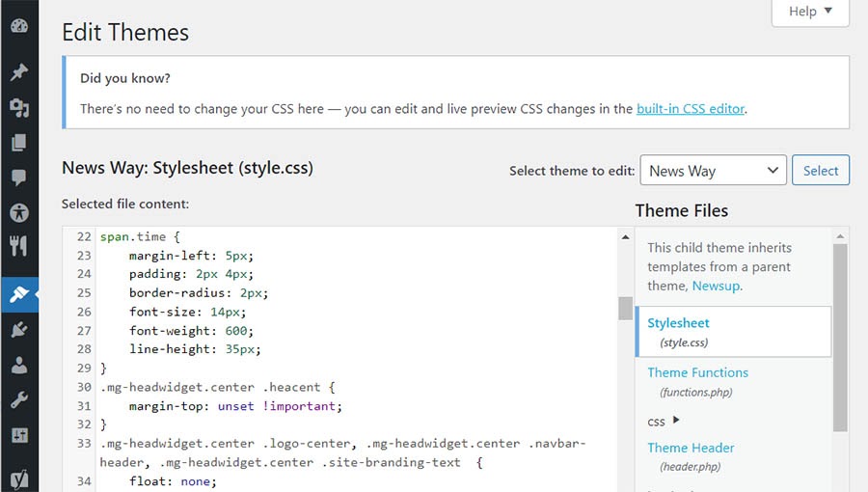Open Posts via the pushpin icon
The image size is (868, 492).
19,72
